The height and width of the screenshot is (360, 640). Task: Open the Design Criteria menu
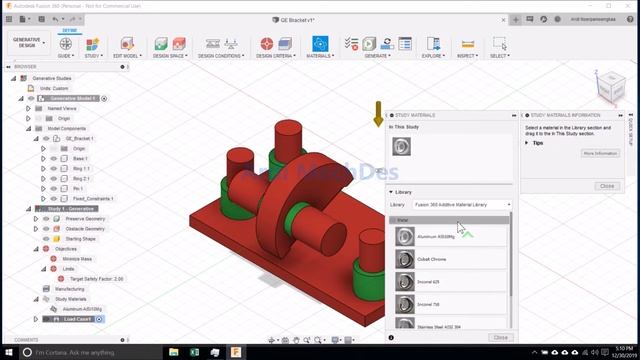click(x=276, y=56)
